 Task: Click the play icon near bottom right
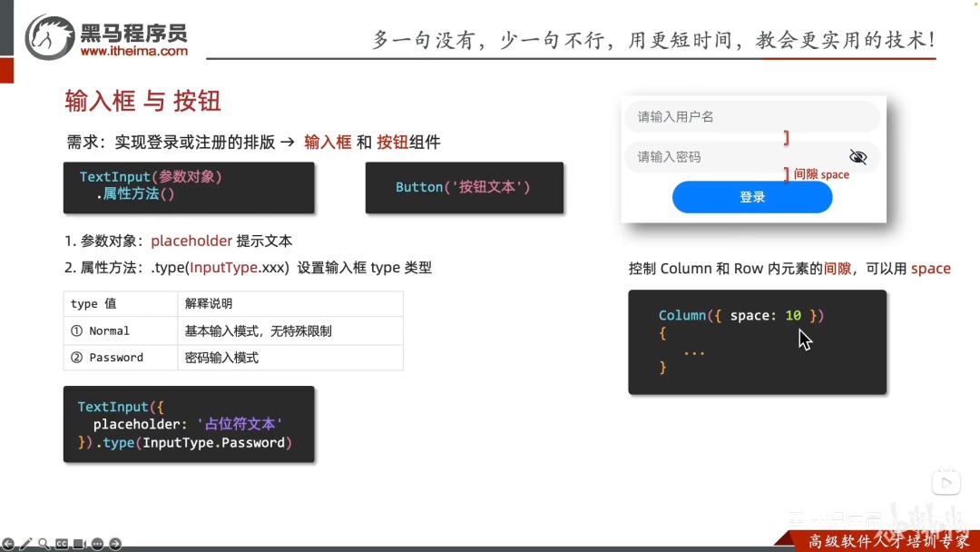click(946, 483)
